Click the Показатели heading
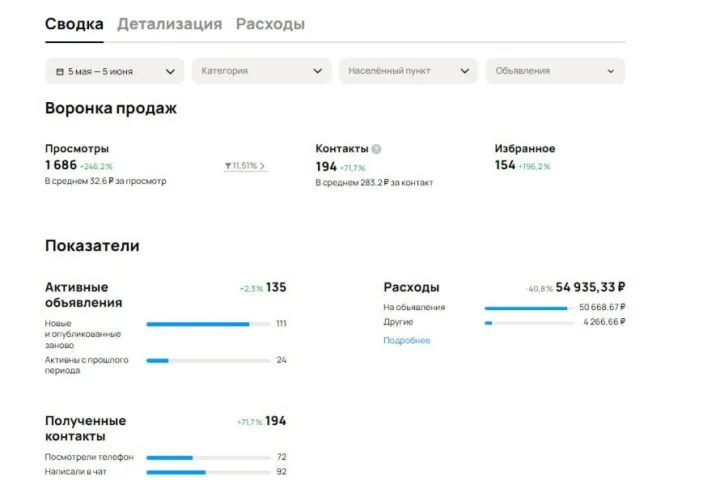 pyautogui.click(x=92, y=246)
